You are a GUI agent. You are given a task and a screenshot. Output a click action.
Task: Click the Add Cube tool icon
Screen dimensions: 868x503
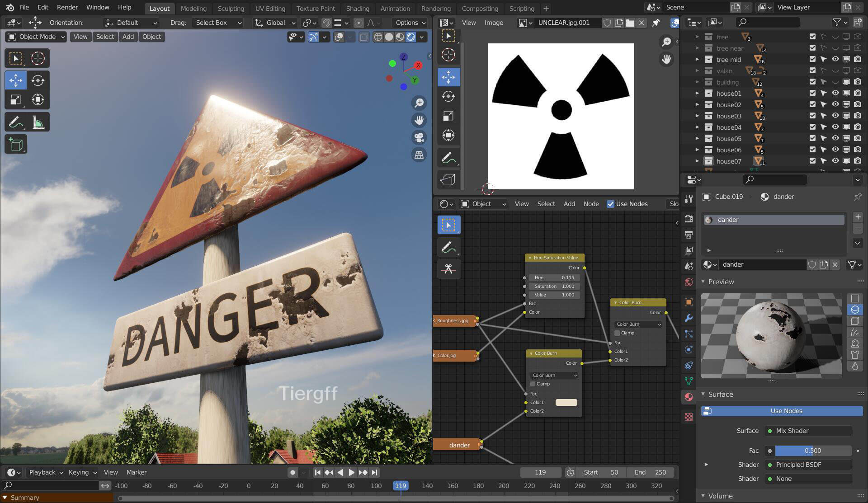(16, 145)
